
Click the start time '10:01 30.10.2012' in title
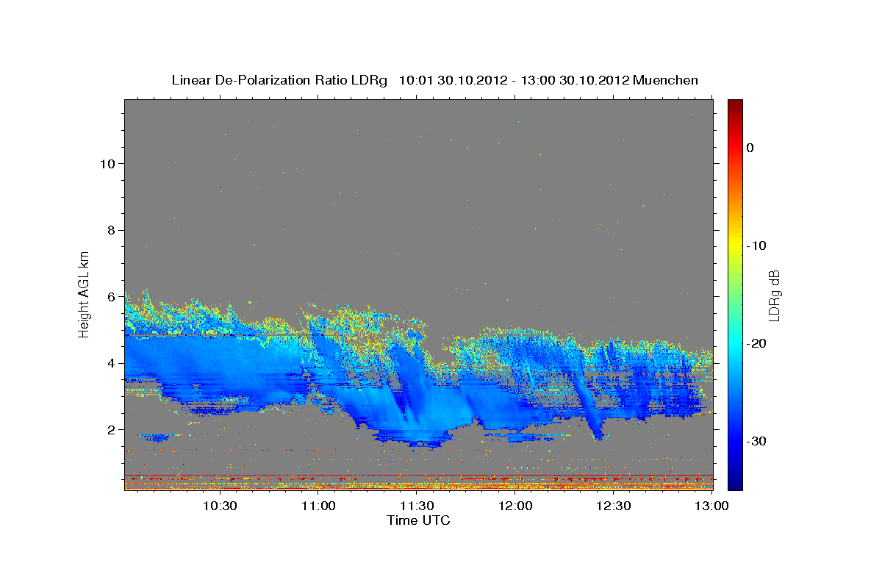pyautogui.click(x=453, y=80)
